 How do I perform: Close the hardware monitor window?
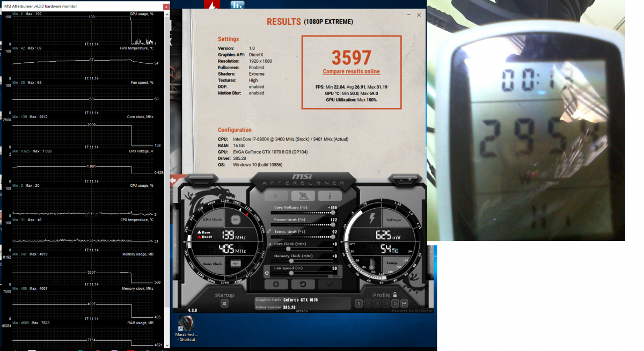166,6
